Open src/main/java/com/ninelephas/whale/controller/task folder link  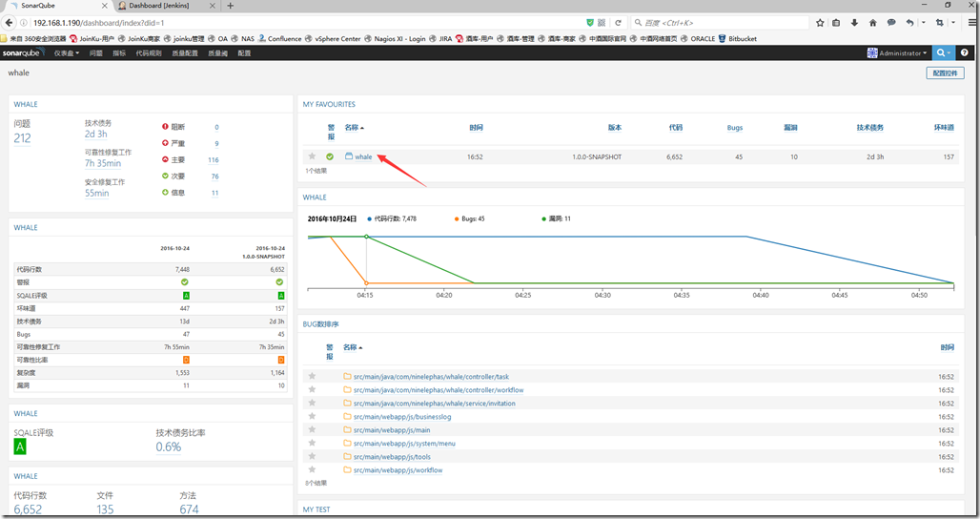coord(431,377)
